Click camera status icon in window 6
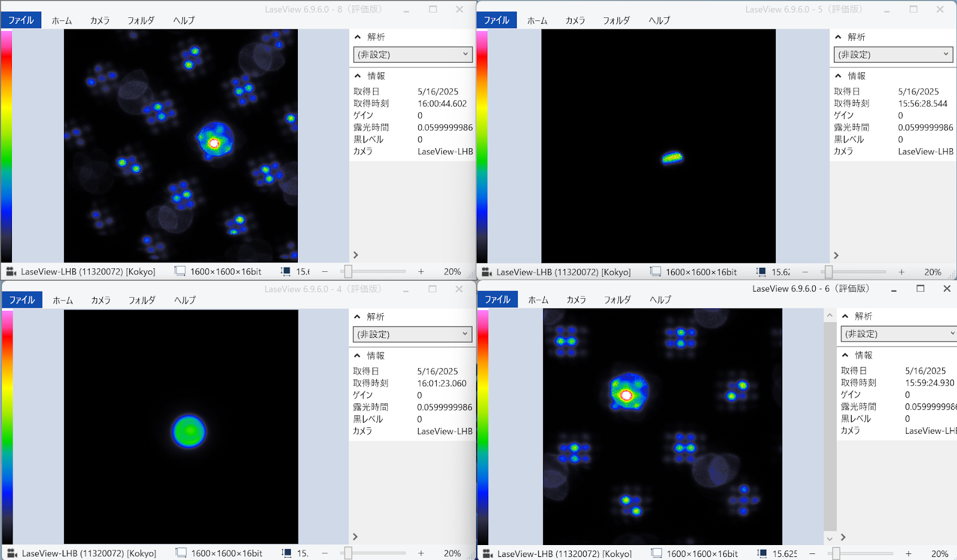957x560 pixels. pos(488,553)
